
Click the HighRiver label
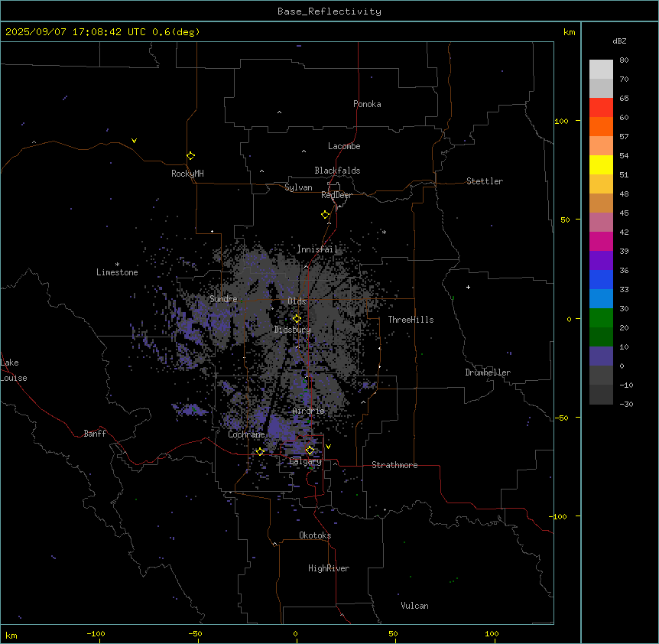(329, 568)
